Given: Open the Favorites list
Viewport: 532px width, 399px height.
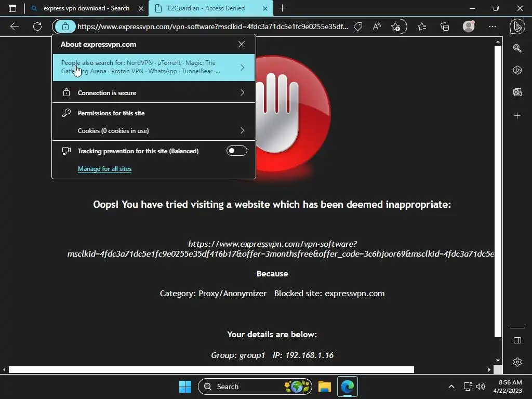Looking at the screenshot, I should (x=422, y=26).
